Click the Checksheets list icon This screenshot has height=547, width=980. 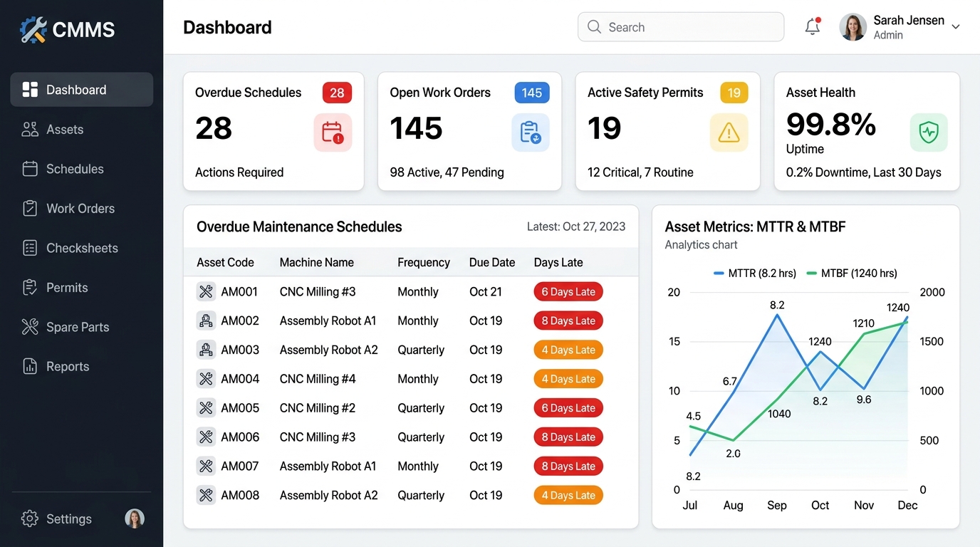pos(30,248)
